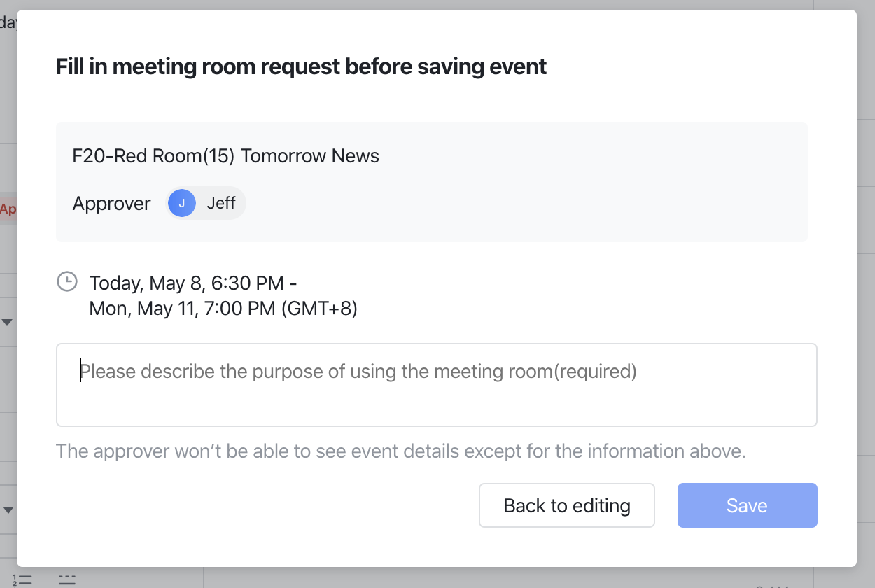Open the lower dropdown arrow on the left edge
875x588 pixels.
pos(8,510)
